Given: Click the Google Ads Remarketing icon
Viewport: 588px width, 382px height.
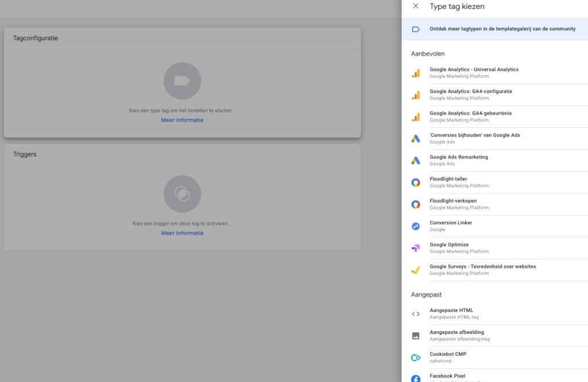Looking at the screenshot, I should click(x=416, y=161).
